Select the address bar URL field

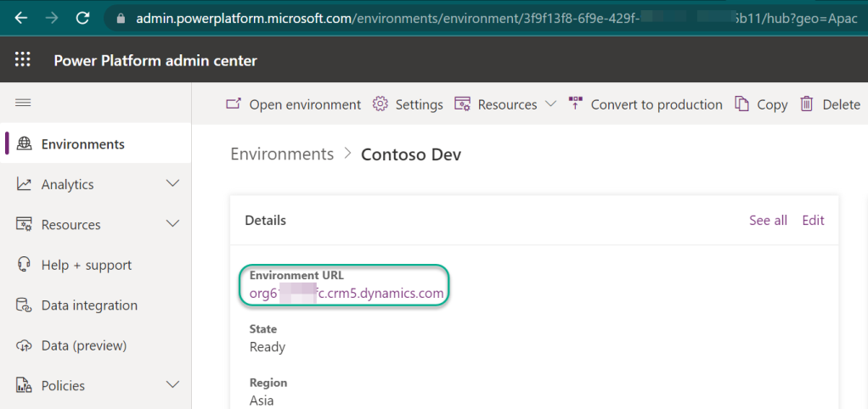(488, 19)
